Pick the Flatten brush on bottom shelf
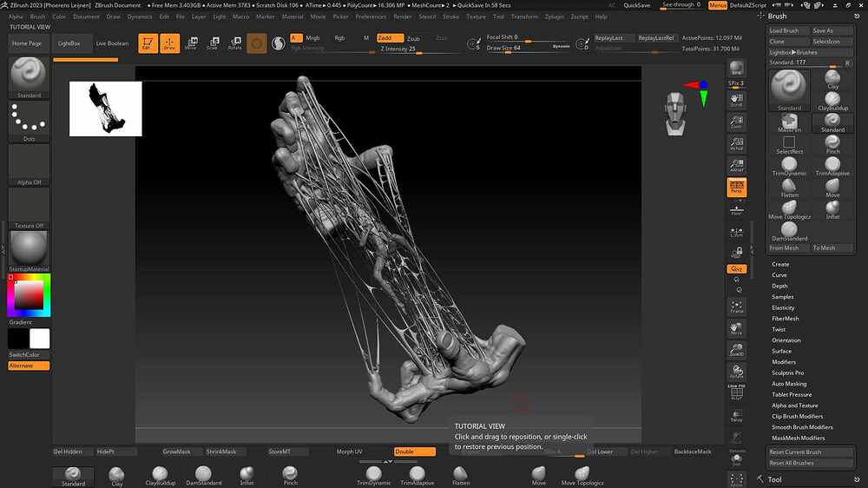868x488 pixels. (x=461, y=475)
